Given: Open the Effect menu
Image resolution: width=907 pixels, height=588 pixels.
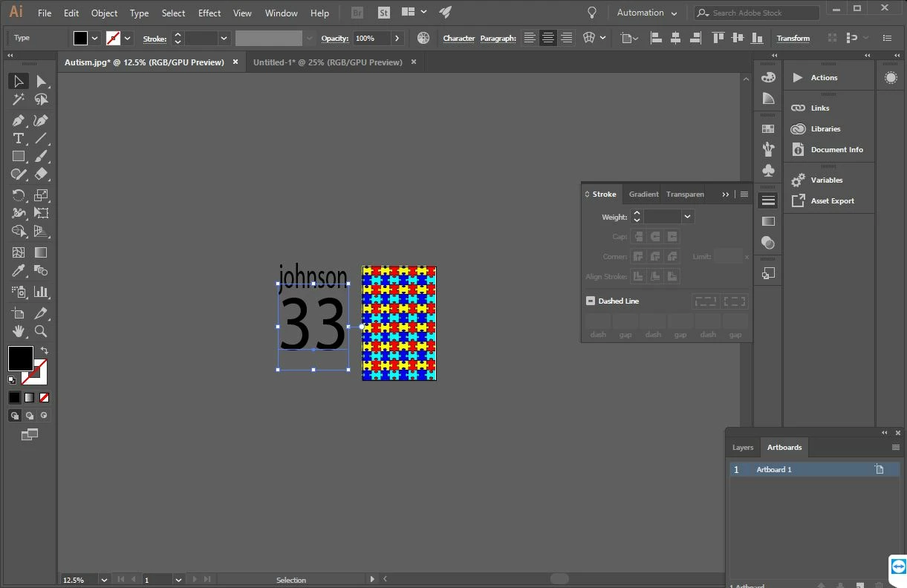Looking at the screenshot, I should 209,13.
